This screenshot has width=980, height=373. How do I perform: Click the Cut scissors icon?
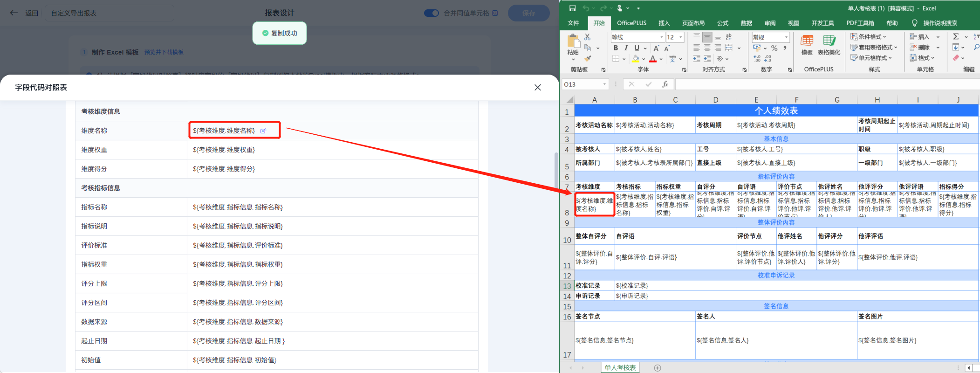(x=587, y=37)
